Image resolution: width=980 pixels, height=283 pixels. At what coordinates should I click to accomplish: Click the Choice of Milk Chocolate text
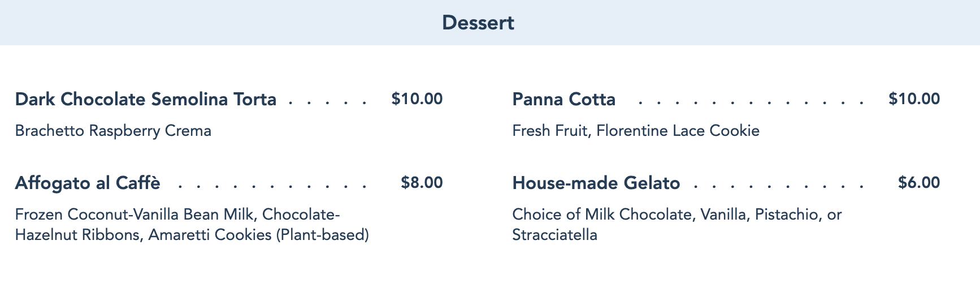click(x=601, y=215)
